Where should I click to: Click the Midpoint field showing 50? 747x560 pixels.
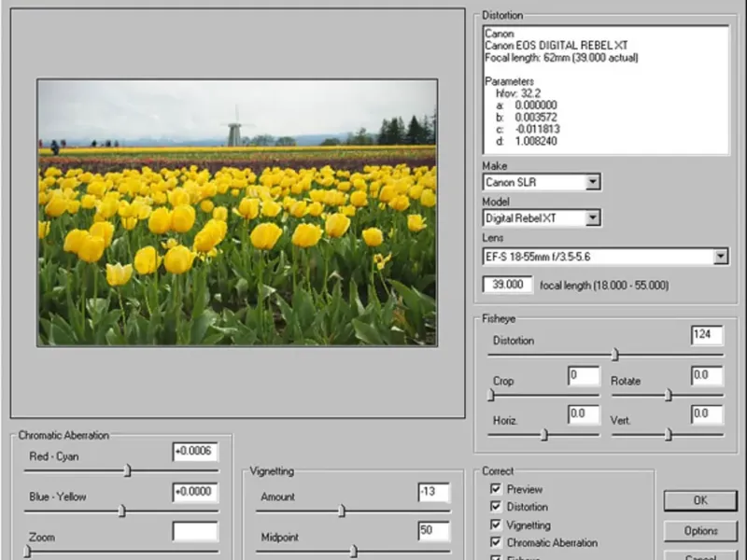click(x=434, y=531)
